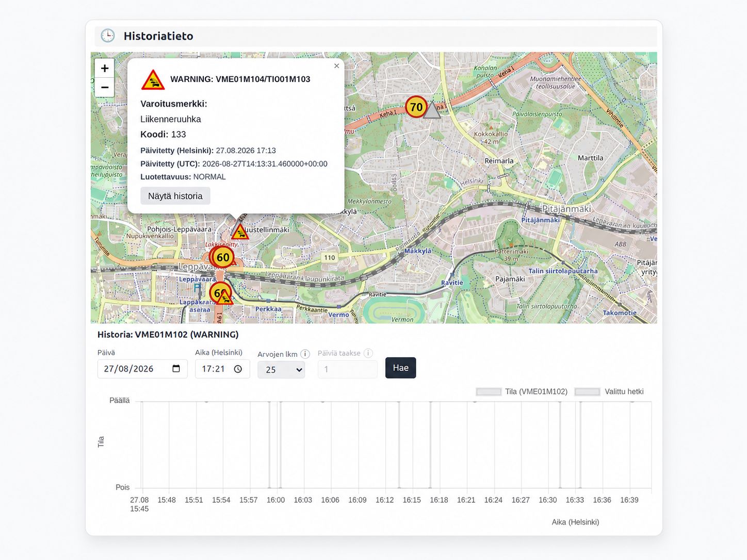
Task: Click the Marttila label on the map
Action: click(591, 158)
